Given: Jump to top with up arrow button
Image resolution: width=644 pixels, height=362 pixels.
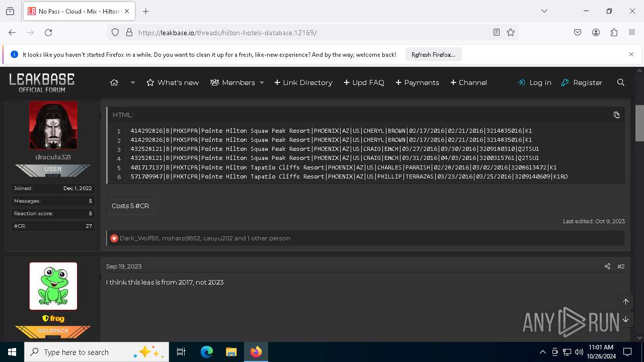Looking at the screenshot, I should pos(625,302).
